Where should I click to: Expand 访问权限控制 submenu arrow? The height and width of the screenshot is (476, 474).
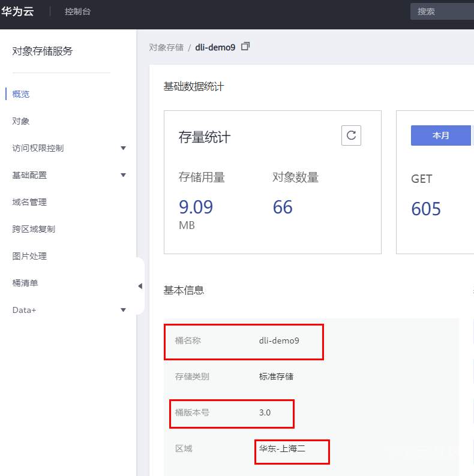(x=123, y=148)
